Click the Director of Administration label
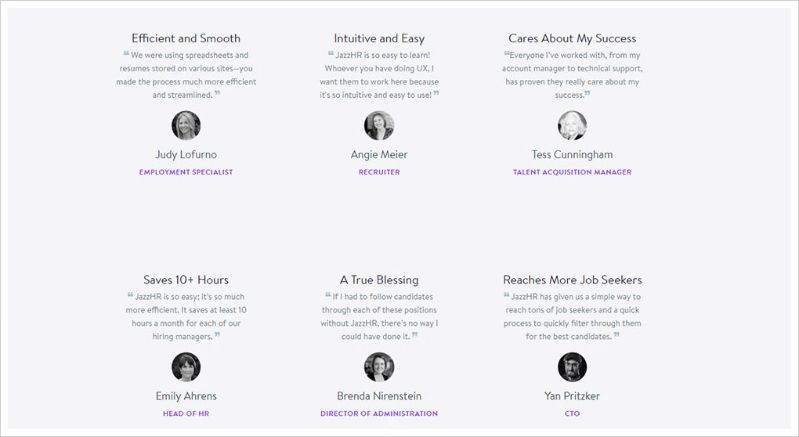The height and width of the screenshot is (437, 799). point(379,414)
